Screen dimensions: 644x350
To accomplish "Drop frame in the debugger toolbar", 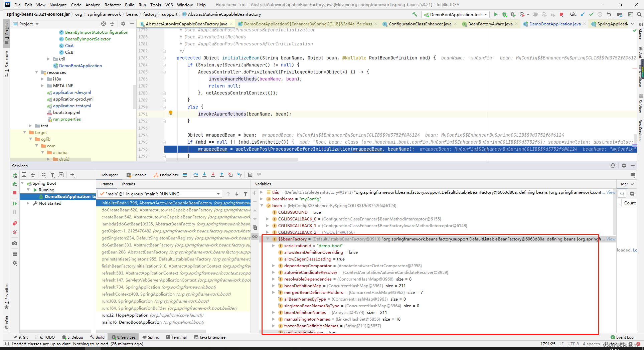I will [230, 175].
